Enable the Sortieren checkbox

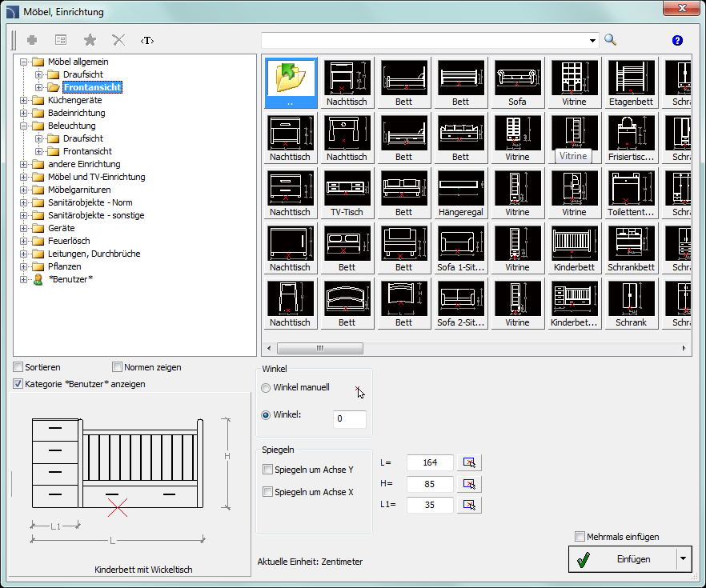pyautogui.click(x=18, y=367)
